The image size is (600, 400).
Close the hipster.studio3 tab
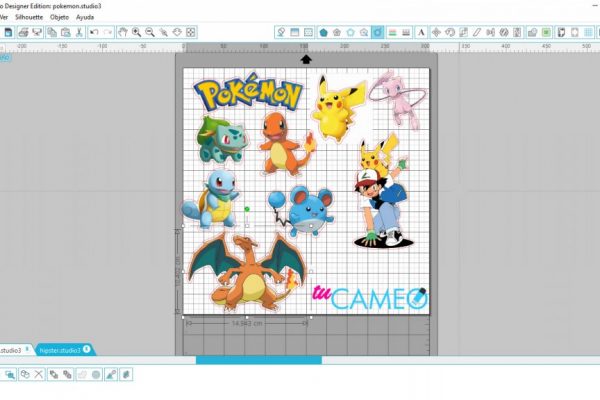point(87,349)
